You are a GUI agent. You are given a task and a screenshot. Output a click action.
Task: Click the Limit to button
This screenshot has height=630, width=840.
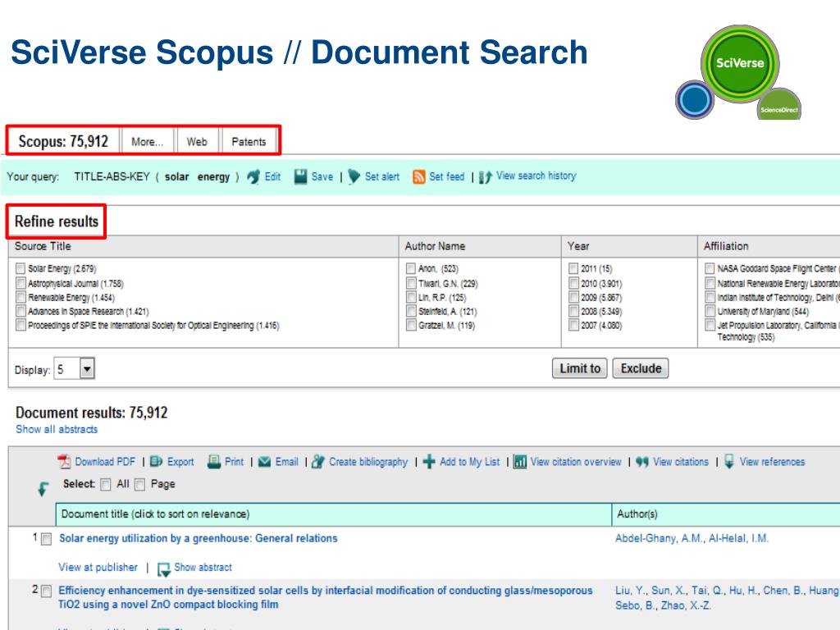pos(580,368)
